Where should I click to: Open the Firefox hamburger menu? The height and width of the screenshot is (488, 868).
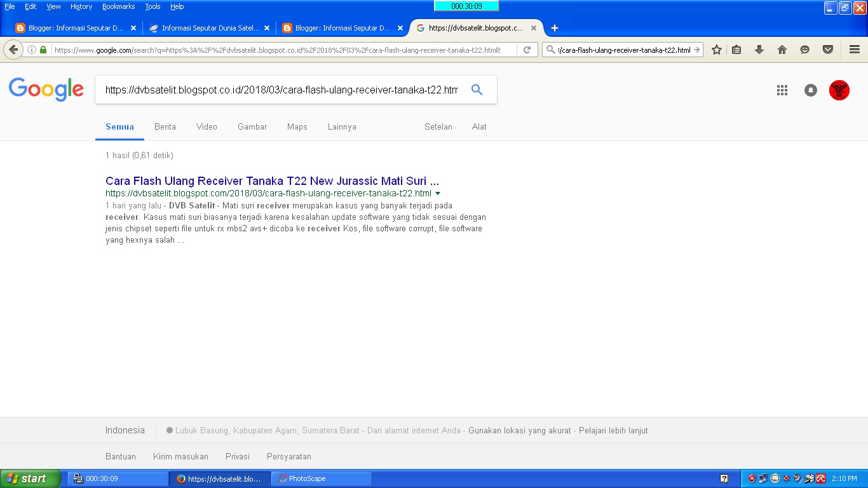click(x=854, y=50)
